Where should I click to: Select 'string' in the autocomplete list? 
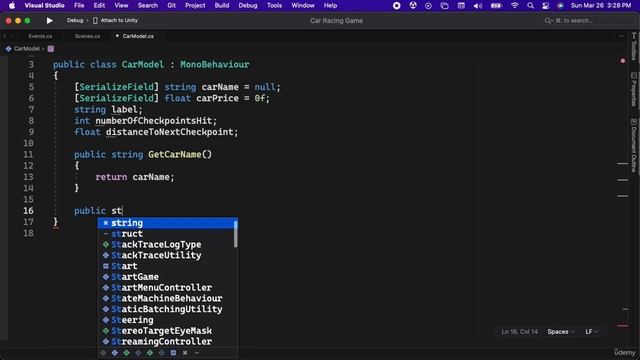pyautogui.click(x=167, y=223)
